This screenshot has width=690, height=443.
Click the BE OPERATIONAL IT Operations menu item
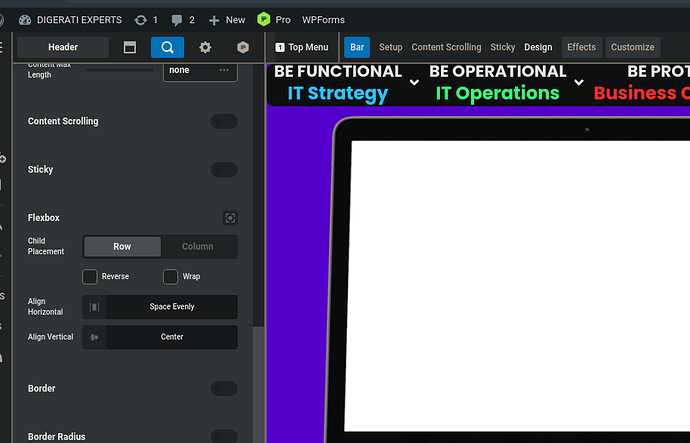(497, 83)
